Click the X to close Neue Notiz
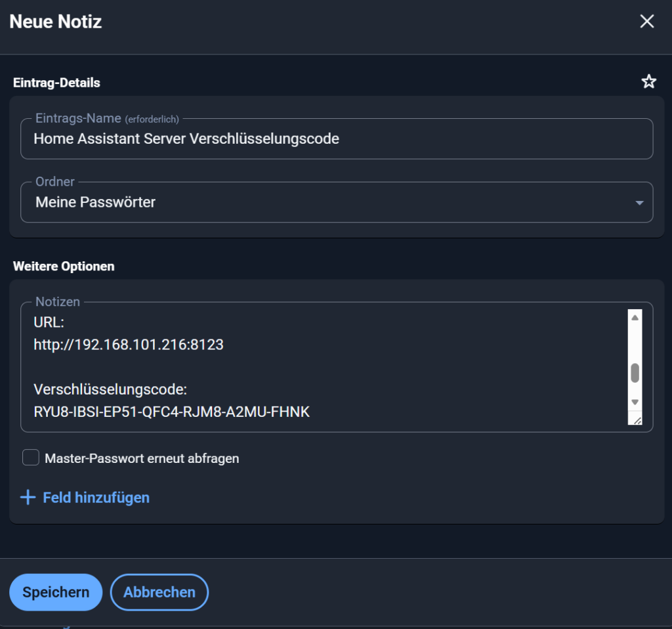 pos(646,21)
